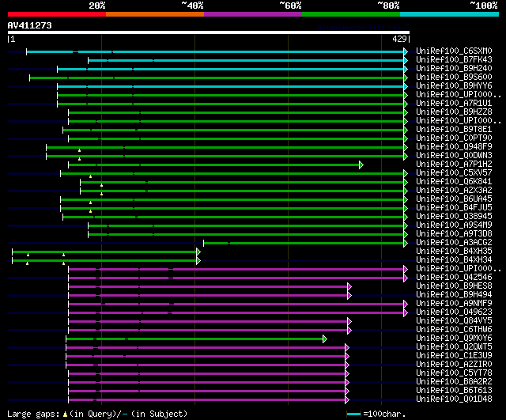Open the UniRef100_C6SXM0 hit label
Image resolution: width=506 pixels, height=420 pixels.
[454, 51]
